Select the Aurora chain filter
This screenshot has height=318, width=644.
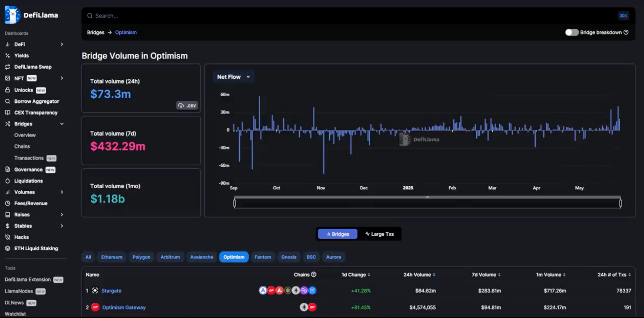click(333, 257)
